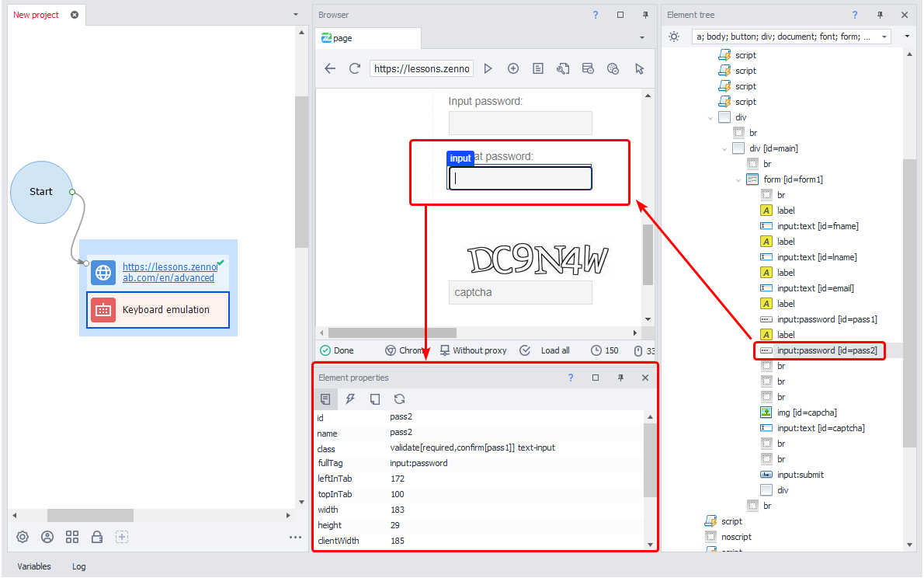
Task: Click the cookie icon in browser toolbar
Action: 613,68
